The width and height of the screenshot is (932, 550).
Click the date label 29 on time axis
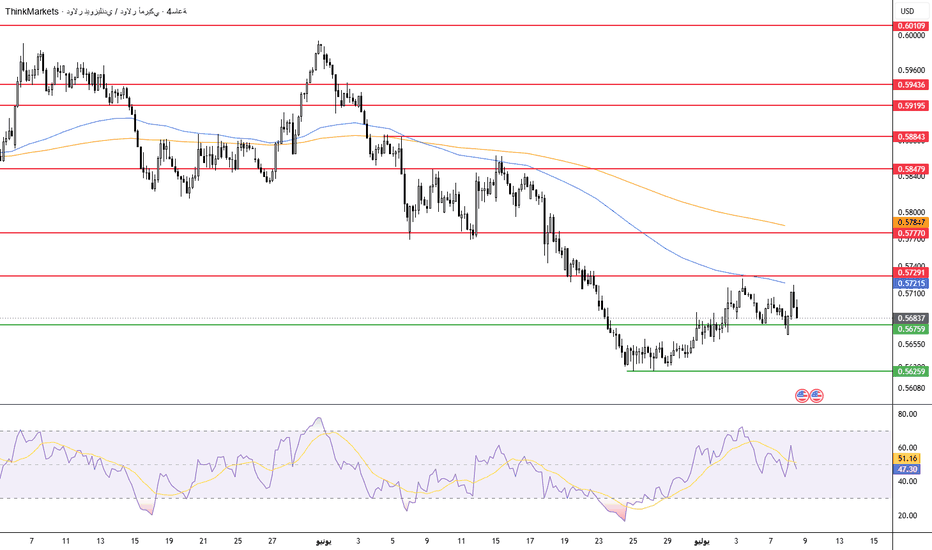point(667,541)
